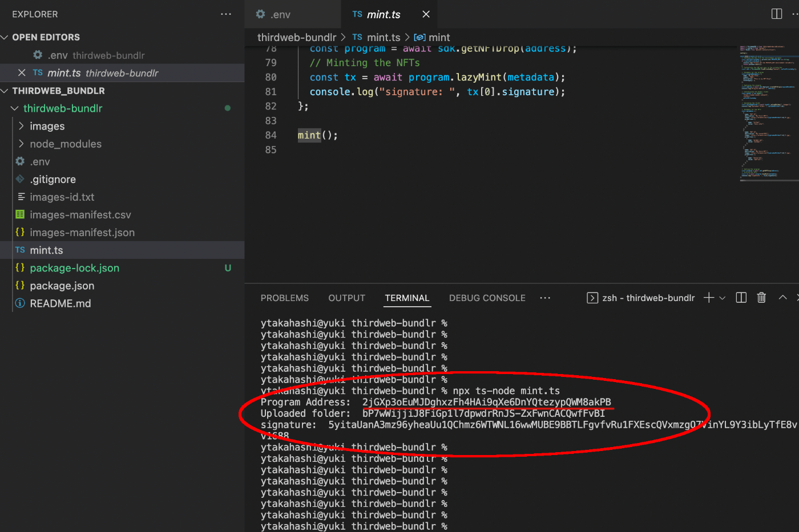The image size is (799, 532).
Task: Click thirdweb-bundlr in the breadcrumb
Action: 297,37
